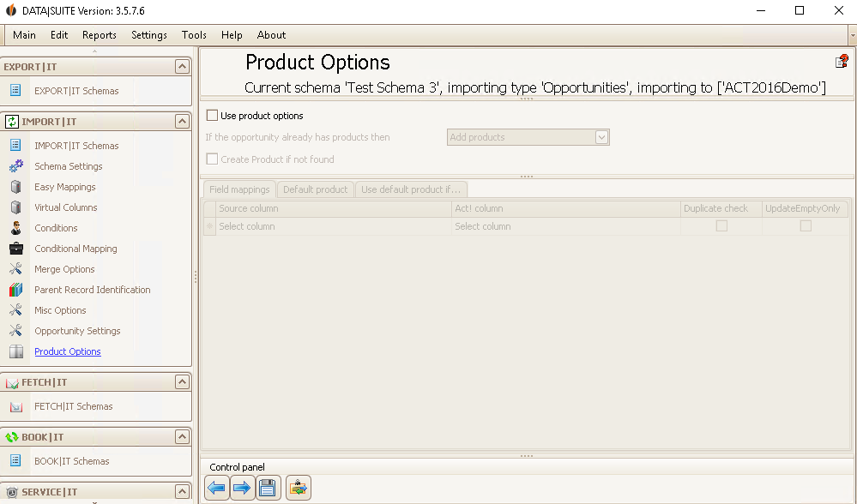Click the new-row asterisk row header

coord(210,226)
